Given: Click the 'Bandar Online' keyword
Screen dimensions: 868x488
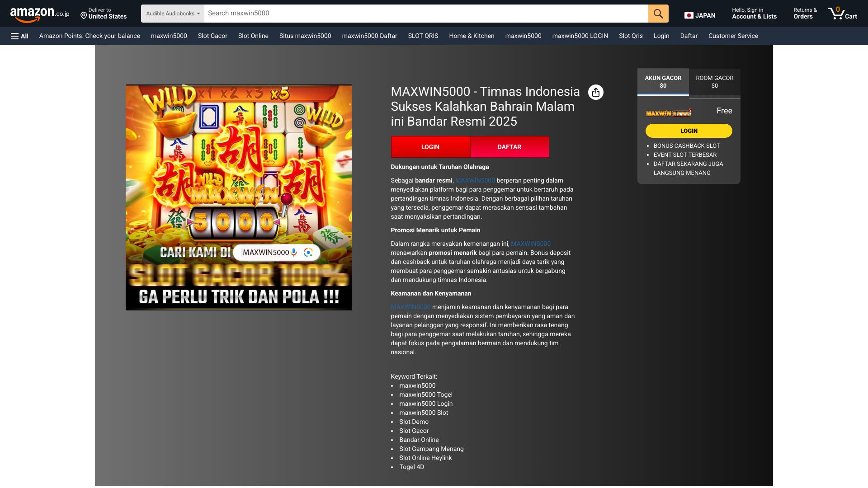Looking at the screenshot, I should click(x=419, y=440).
